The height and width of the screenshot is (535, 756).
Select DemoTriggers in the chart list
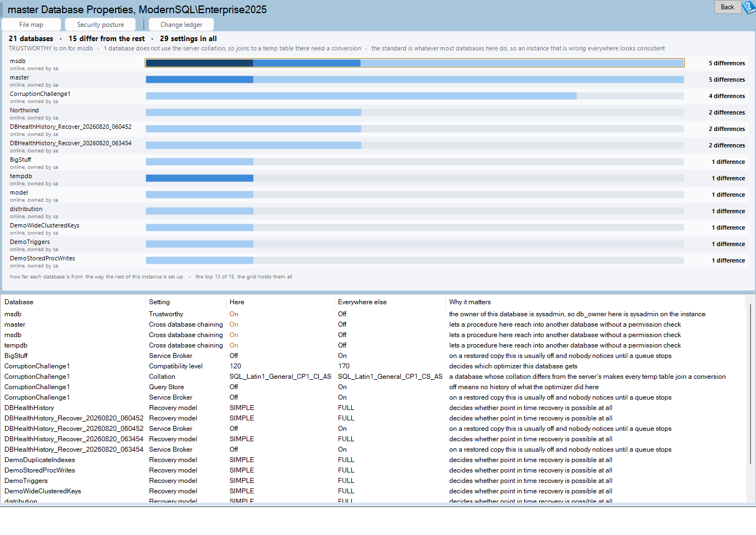[30, 242]
